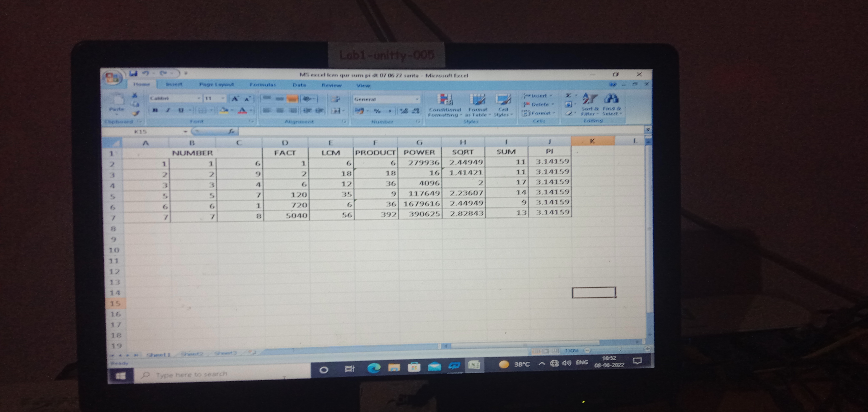This screenshot has width=868, height=412.
Task: Toggle bottom vertical alignment button
Action: (292, 98)
